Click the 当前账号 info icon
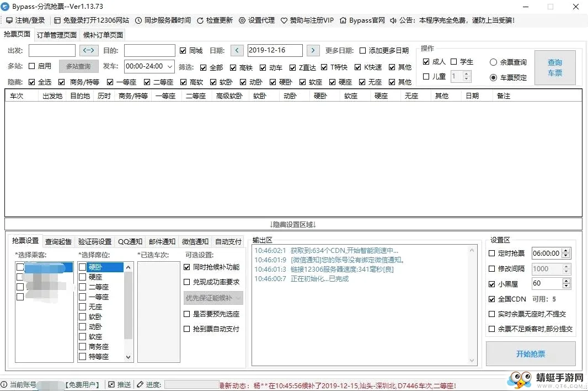Screen dimensions: 588x391 (x=4, y=384)
